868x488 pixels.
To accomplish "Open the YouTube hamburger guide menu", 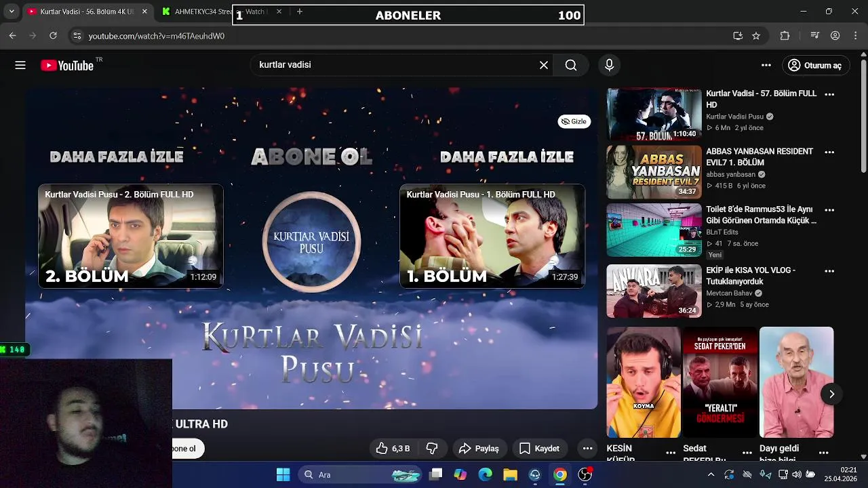I will click(x=20, y=65).
